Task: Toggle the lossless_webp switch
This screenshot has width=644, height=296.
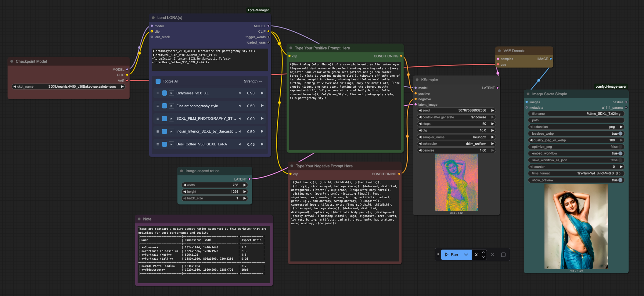Action: pos(620,133)
